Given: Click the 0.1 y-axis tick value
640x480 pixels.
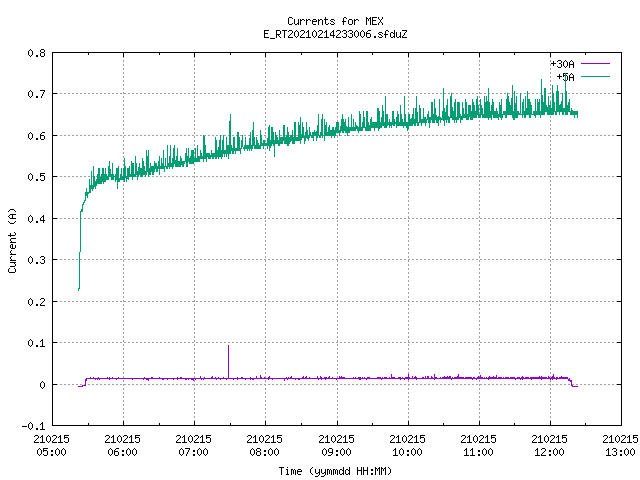Looking at the screenshot, I should (36, 343).
